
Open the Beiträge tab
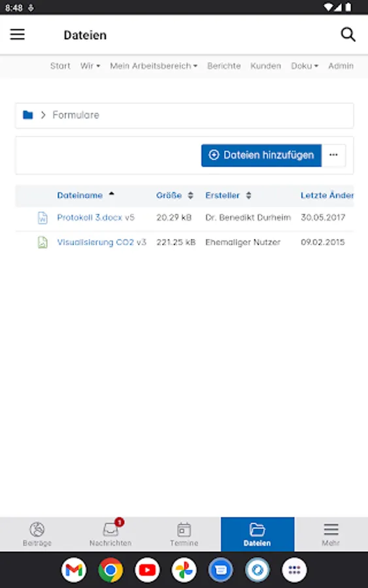(37, 534)
